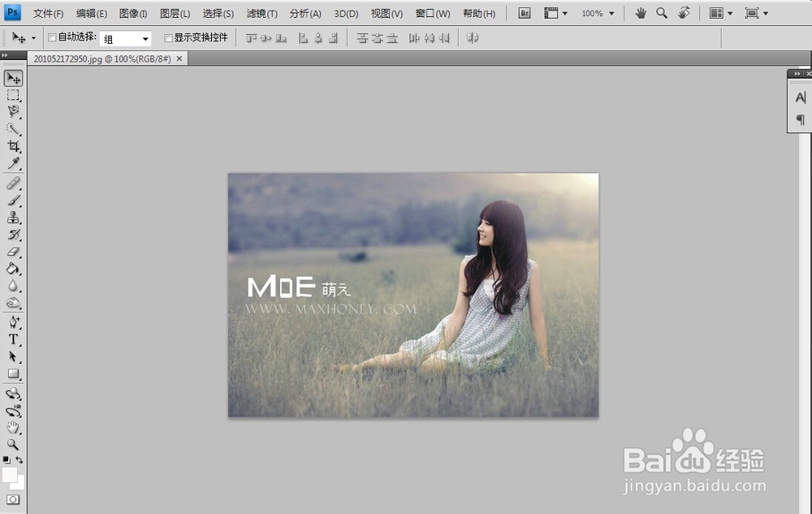Click the background color swatch

click(x=20, y=485)
